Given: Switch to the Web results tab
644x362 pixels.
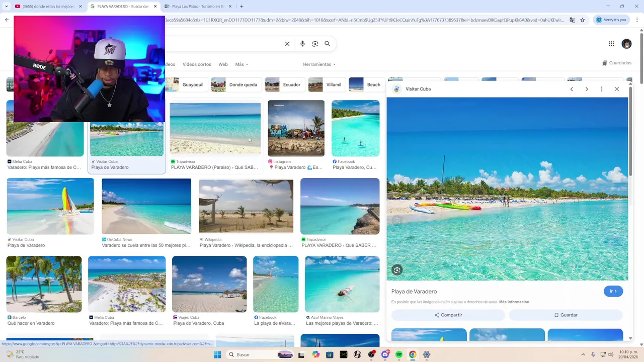Looking at the screenshot, I should 223,64.
